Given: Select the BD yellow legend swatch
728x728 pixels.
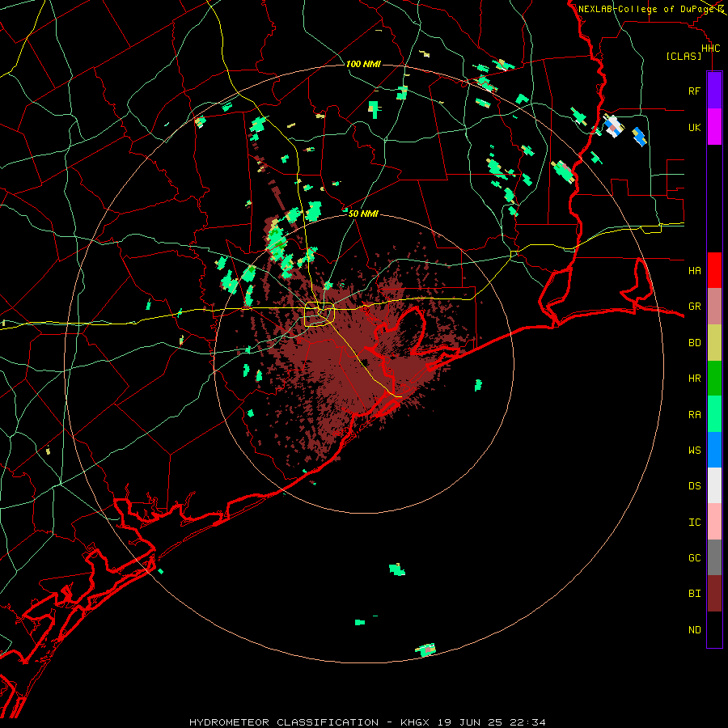Looking at the screenshot, I should coord(714,343).
